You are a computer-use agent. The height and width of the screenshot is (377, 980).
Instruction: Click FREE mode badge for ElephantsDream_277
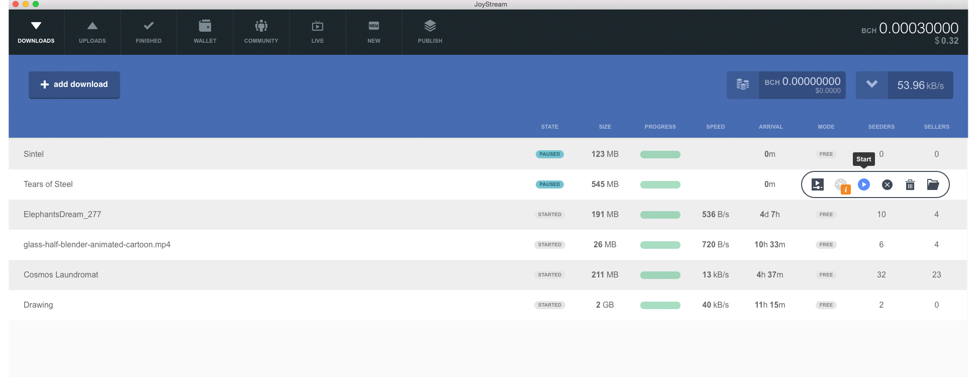(x=826, y=215)
